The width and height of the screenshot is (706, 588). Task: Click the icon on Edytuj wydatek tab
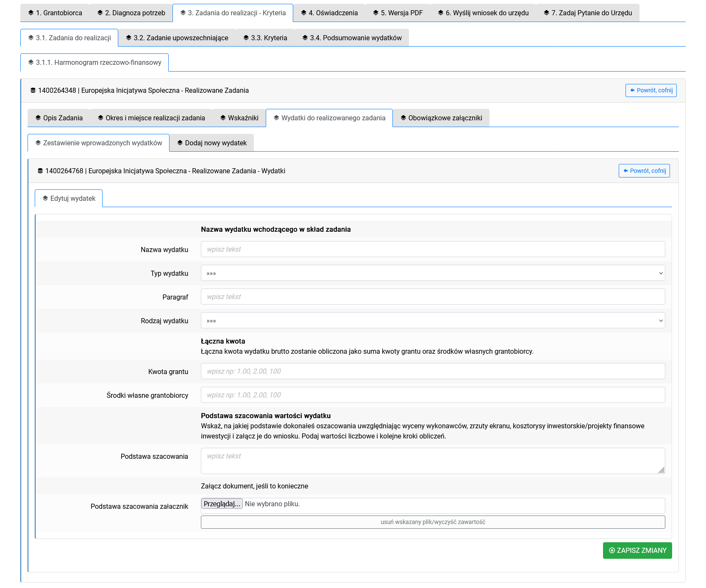pos(45,198)
